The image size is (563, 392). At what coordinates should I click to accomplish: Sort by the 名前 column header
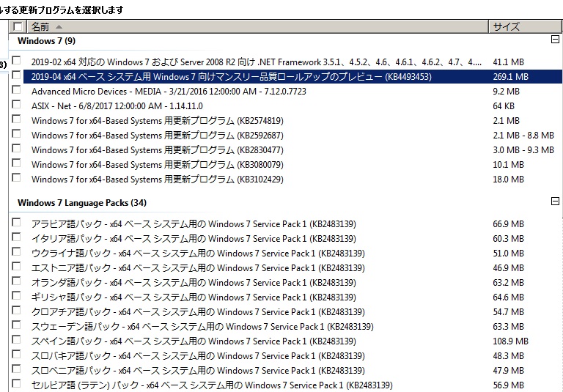(x=257, y=26)
